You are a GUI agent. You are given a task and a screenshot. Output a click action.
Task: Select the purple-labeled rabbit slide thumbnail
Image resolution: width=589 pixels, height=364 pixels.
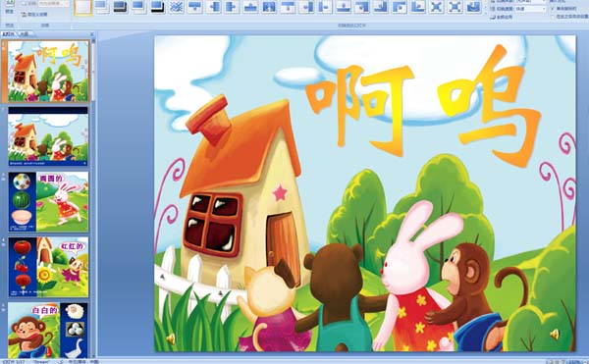[48, 202]
